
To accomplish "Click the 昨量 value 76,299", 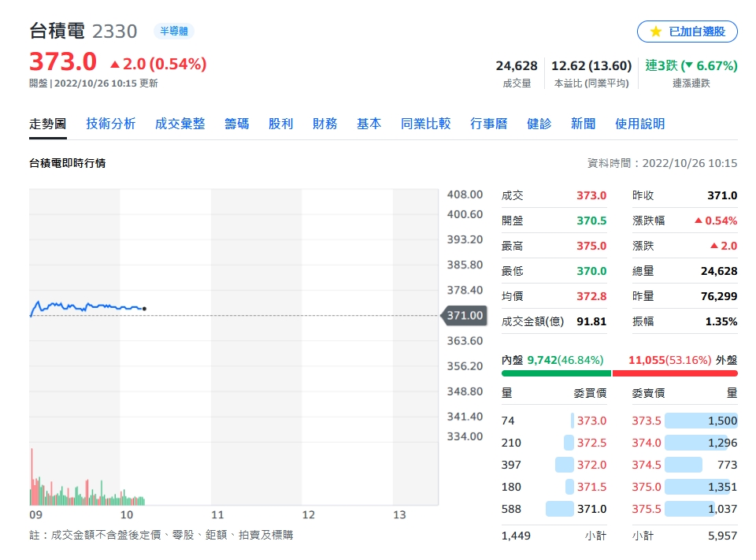I will point(719,296).
